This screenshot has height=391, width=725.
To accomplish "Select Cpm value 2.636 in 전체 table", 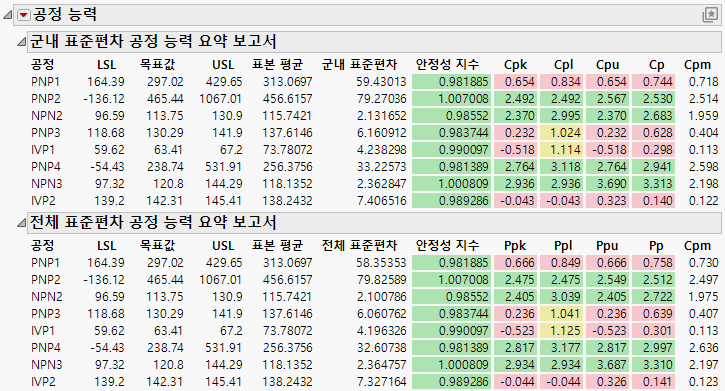I will tap(703, 348).
